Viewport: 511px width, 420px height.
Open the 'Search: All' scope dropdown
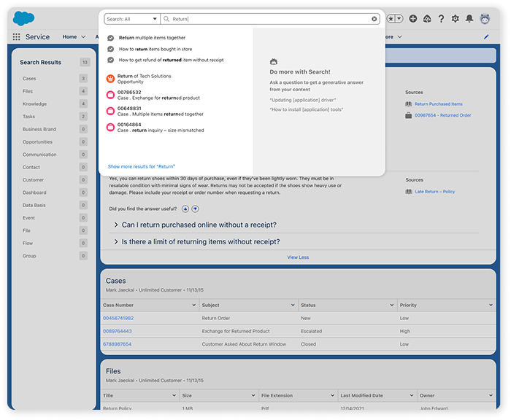131,19
